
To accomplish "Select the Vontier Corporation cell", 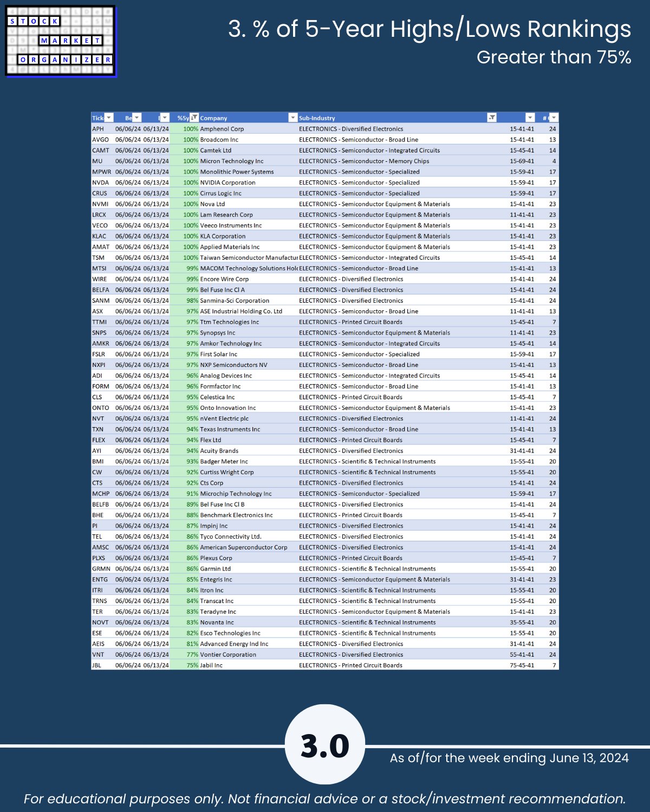I will click(228, 654).
